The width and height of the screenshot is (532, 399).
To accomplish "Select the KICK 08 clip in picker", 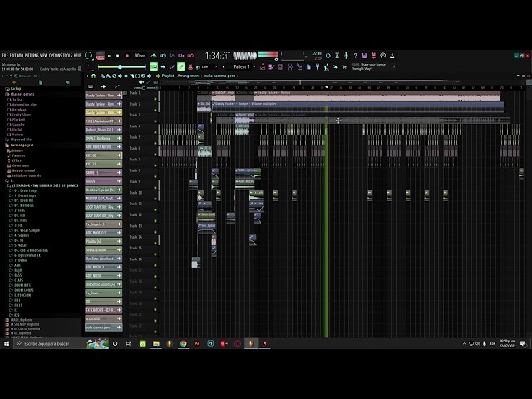I will click(103, 155).
